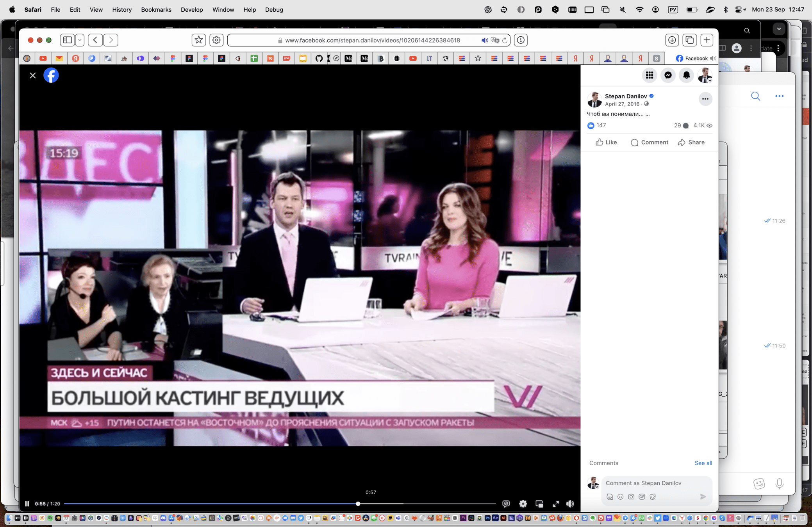Open post options three-dot menu
Viewport: 812px width, 527px height.
coord(705,99)
